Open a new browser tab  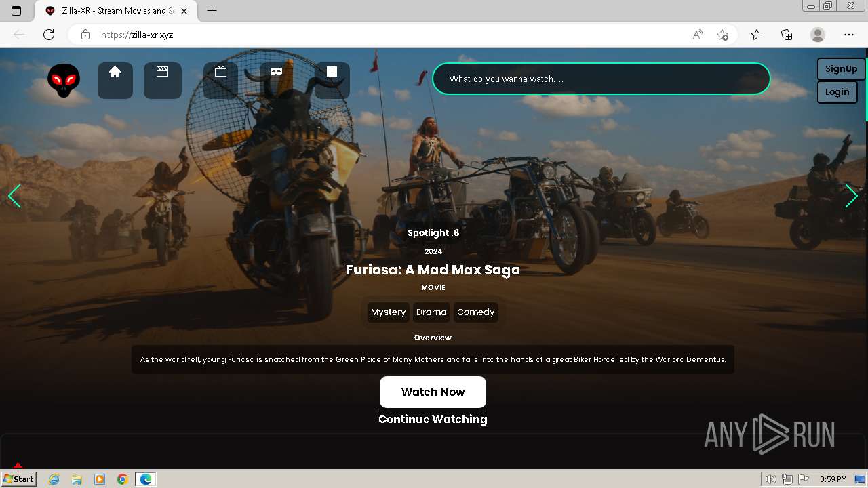tap(212, 11)
